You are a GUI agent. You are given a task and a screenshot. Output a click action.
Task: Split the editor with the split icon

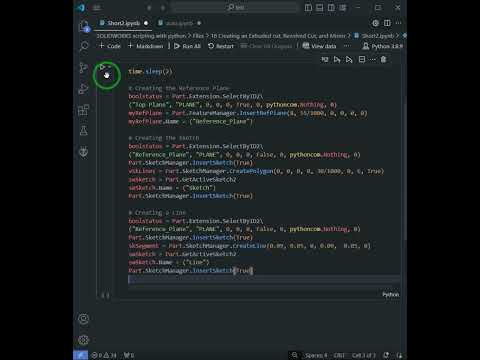387,23
